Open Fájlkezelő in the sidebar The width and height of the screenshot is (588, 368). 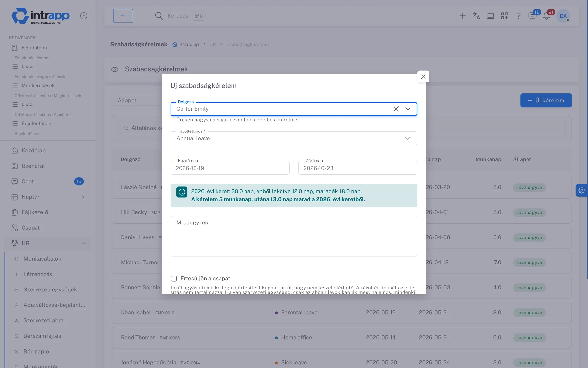[x=35, y=212]
